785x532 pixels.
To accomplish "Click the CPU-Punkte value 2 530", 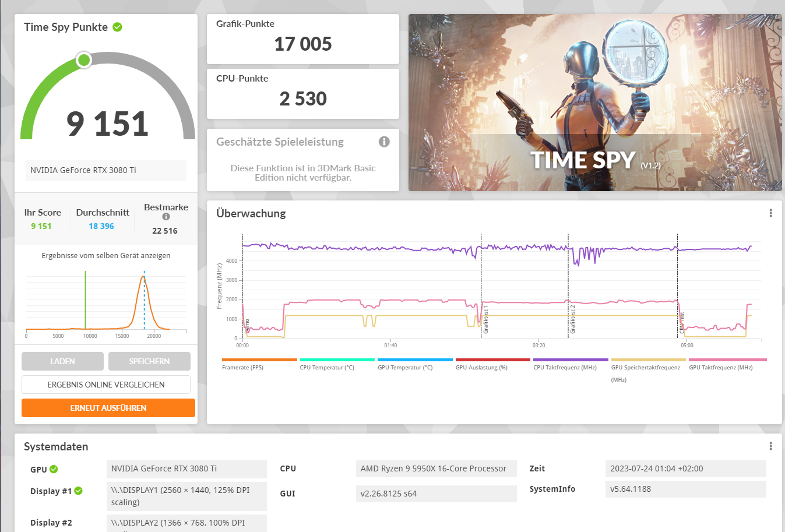I will [x=303, y=98].
